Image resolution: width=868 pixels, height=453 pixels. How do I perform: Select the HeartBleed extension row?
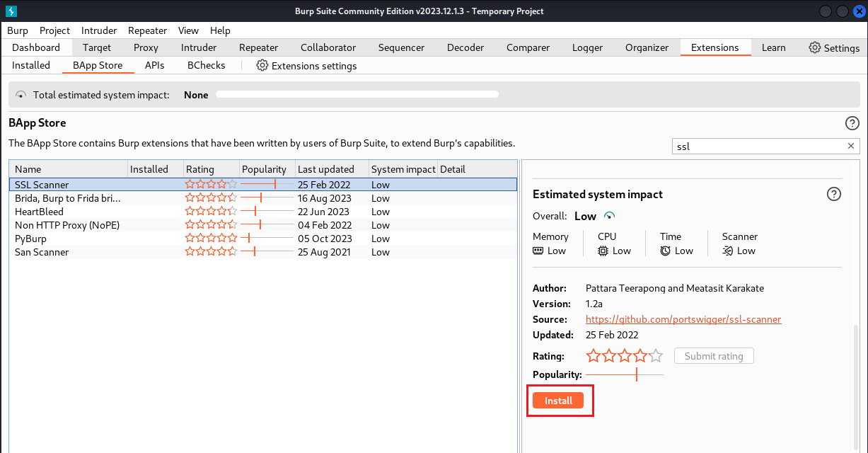(x=263, y=212)
